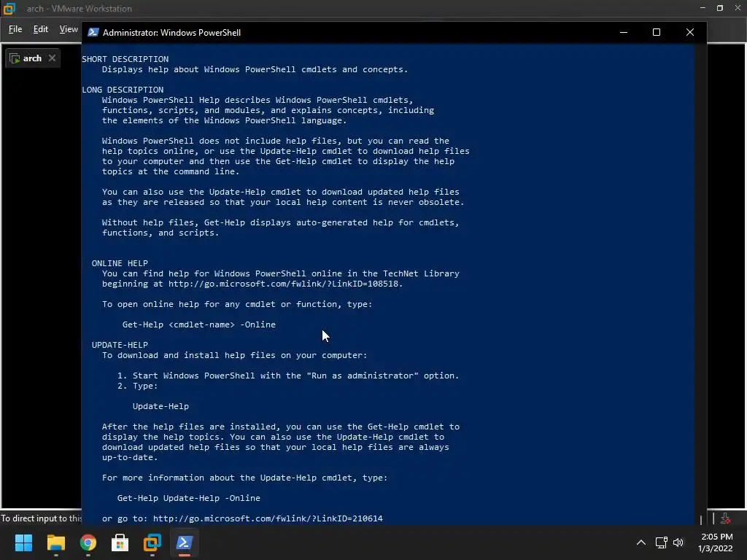Switch to VMware Workstation taskbar icon
Viewport: 747px width, 560px height.
pos(152,542)
